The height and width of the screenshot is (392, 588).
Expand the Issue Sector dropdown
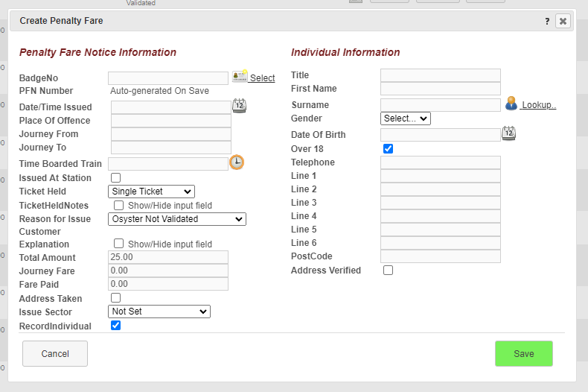click(159, 312)
